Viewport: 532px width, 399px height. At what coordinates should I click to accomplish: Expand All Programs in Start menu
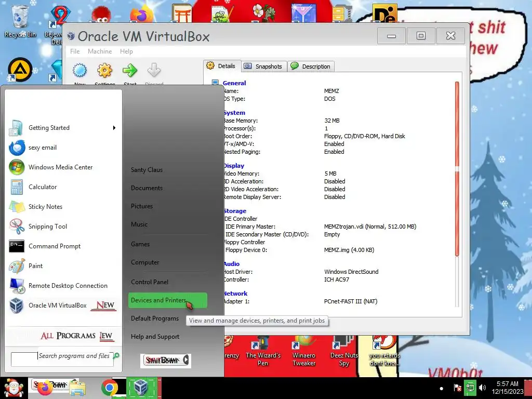(x=77, y=336)
